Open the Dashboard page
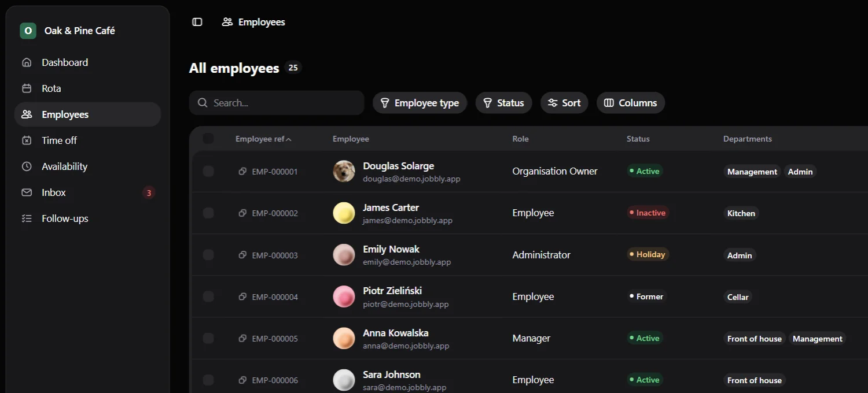 pos(87,62)
